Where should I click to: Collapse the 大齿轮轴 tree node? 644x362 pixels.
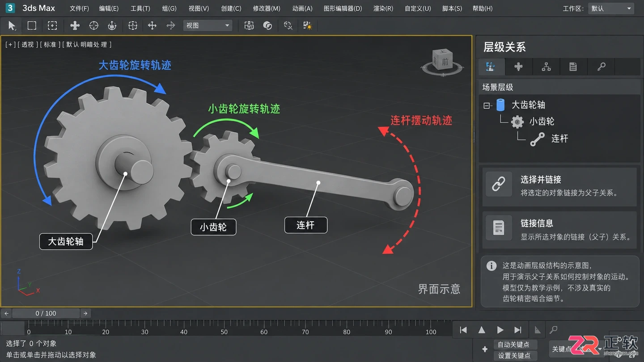487,106
